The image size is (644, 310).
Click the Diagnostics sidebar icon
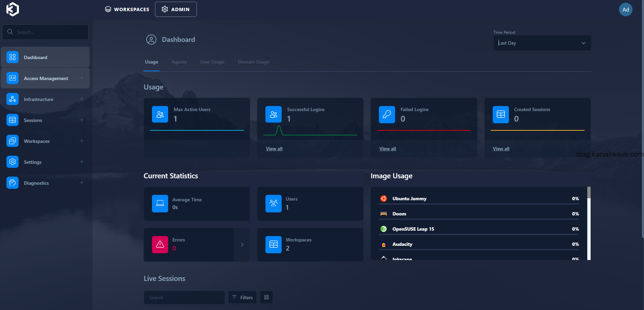12,183
